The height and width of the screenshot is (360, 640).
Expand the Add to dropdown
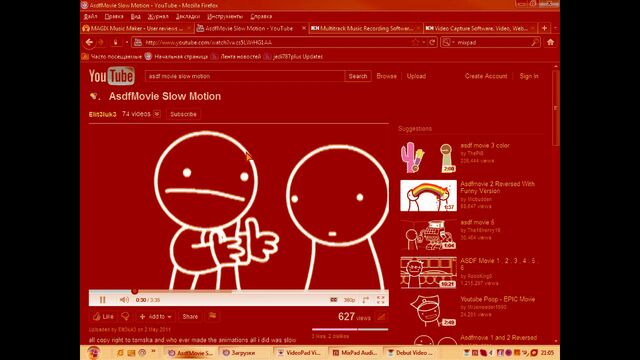(156, 316)
